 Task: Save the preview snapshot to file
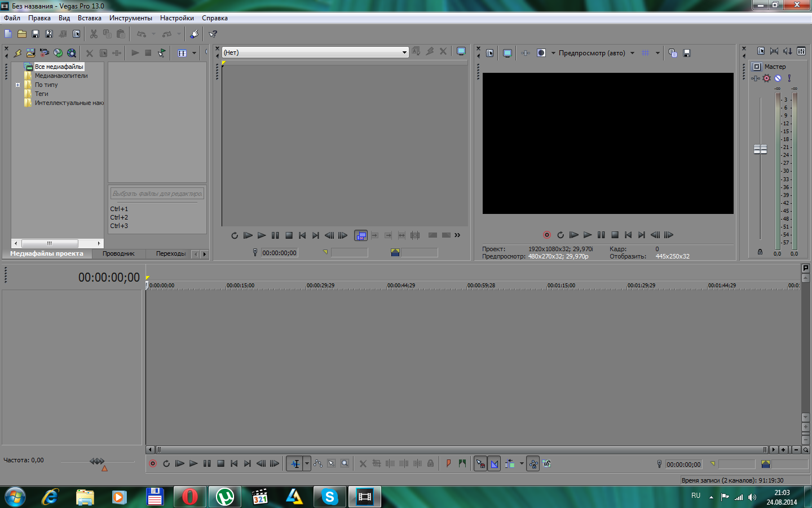click(687, 53)
